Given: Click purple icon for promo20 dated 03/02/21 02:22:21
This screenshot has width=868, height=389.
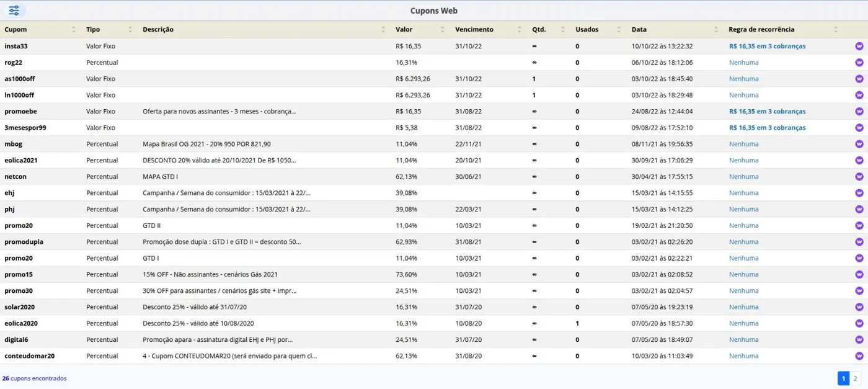Looking at the screenshot, I should click(x=859, y=258).
